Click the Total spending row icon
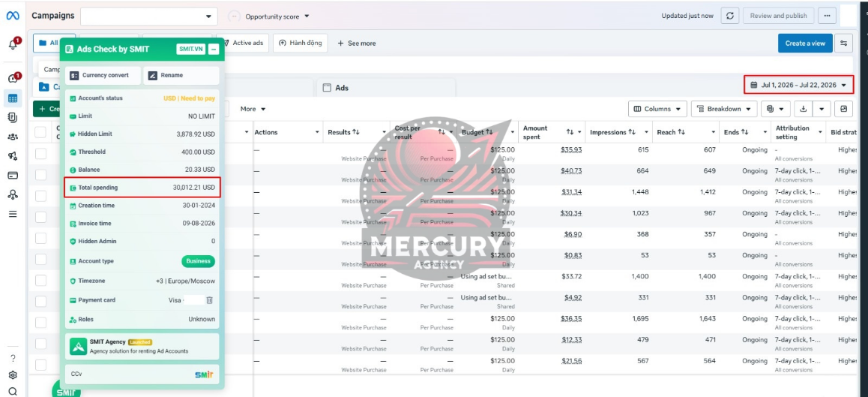The width and height of the screenshot is (868, 397). pos(73,188)
